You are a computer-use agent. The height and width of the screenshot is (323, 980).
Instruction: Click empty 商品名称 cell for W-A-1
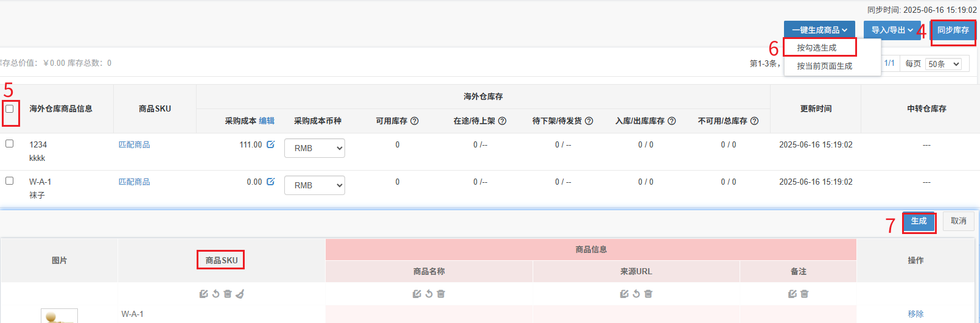pos(429,314)
